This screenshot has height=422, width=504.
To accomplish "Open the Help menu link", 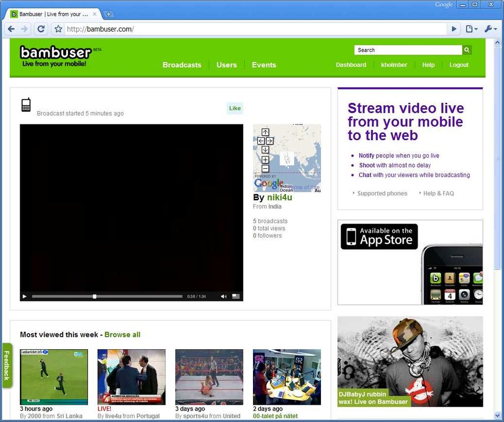I will tap(428, 65).
